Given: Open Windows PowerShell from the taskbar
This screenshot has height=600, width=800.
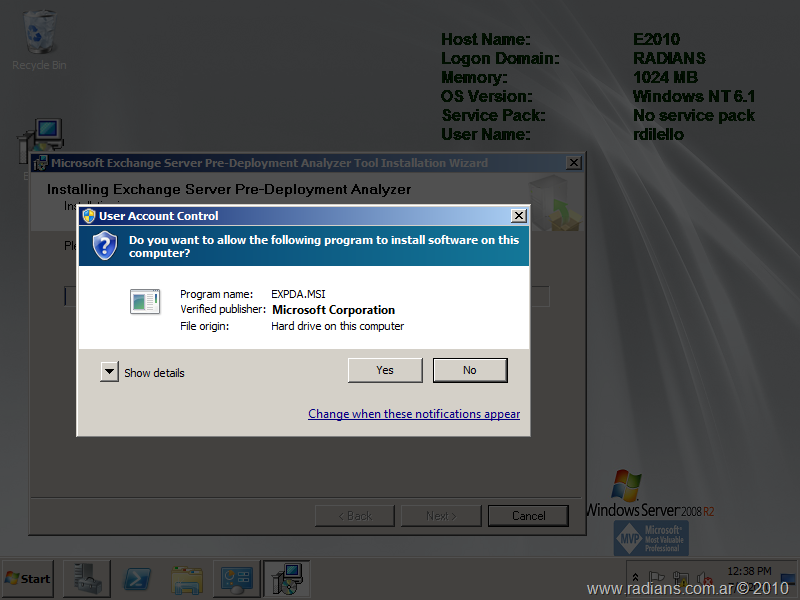Looking at the screenshot, I should pos(137,578).
